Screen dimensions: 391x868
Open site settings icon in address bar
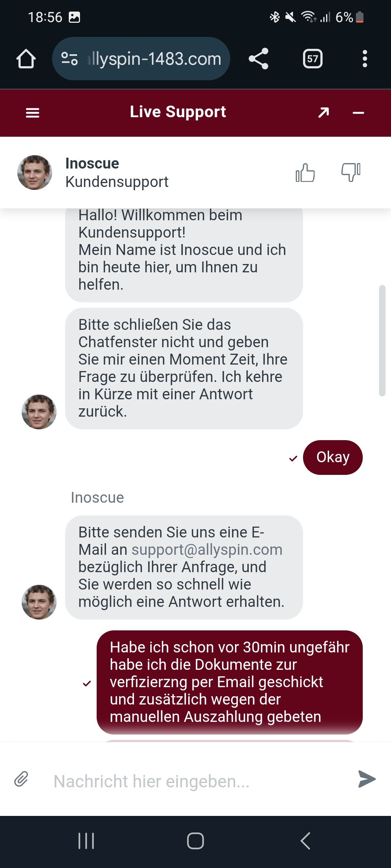click(69, 59)
